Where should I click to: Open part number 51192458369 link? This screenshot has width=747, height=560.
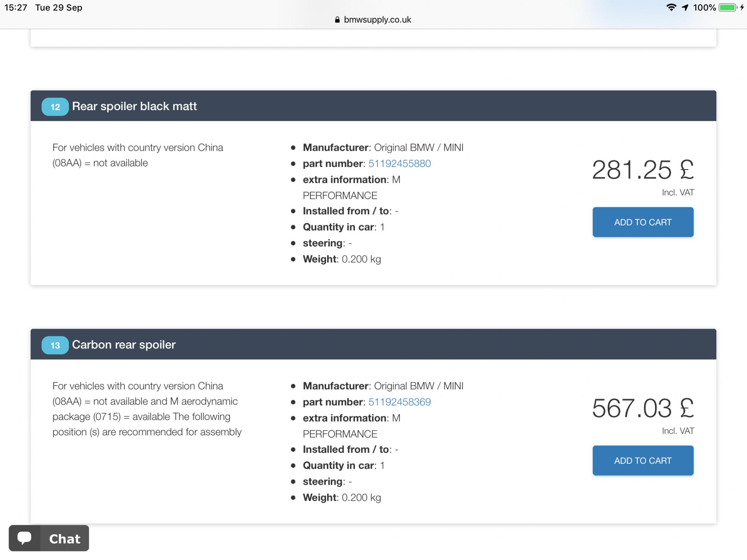point(399,402)
